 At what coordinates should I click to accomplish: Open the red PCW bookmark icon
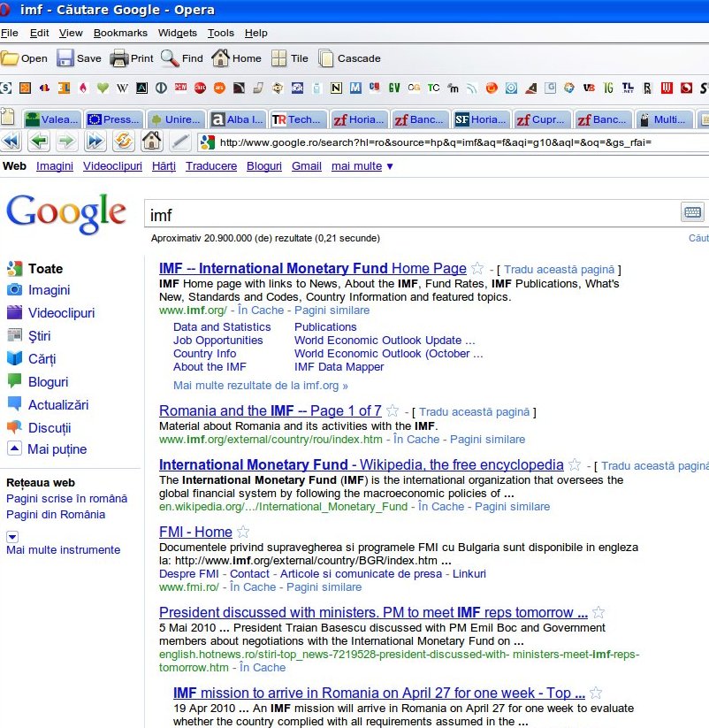tap(180, 88)
